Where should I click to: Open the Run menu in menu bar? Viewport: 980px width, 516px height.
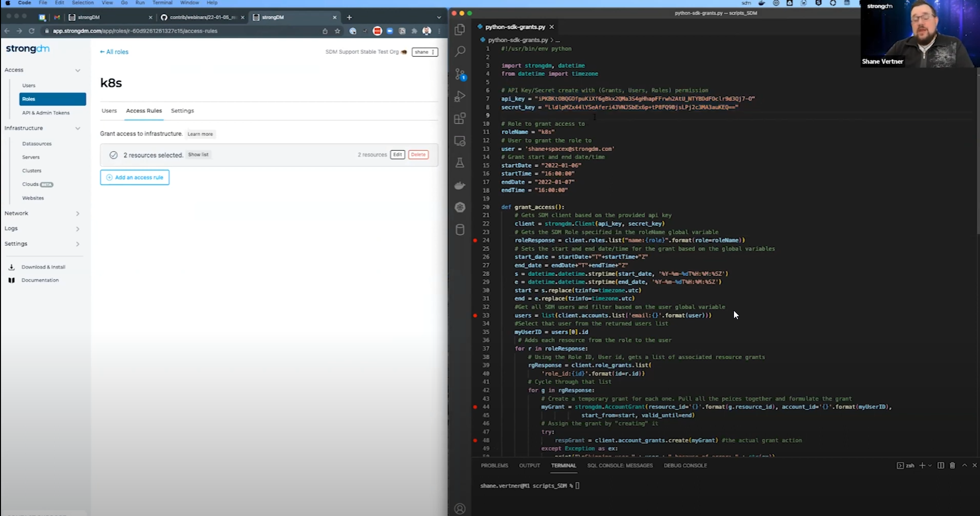coord(140,3)
